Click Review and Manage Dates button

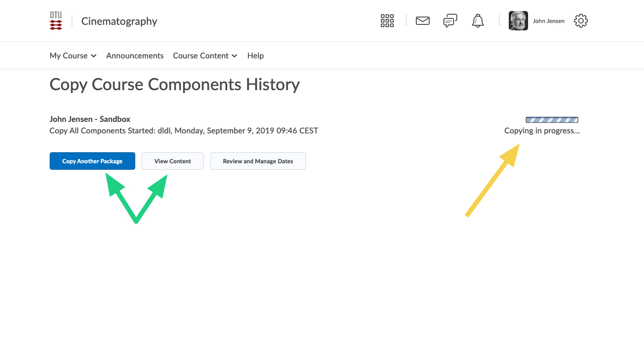coord(258,161)
